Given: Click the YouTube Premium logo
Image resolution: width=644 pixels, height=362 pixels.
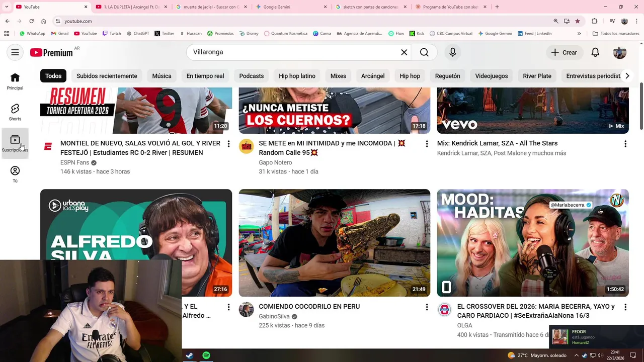Looking at the screenshot, I should tap(51, 53).
